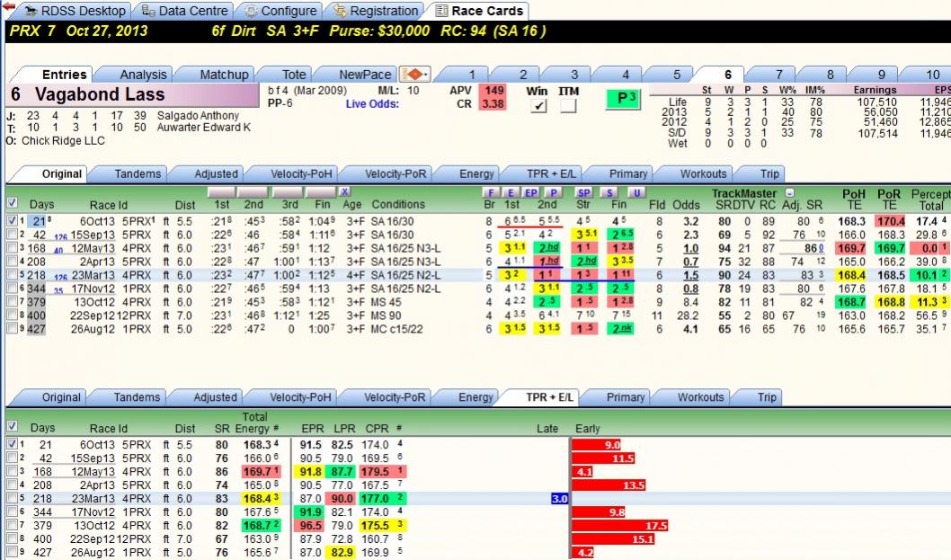951x560 pixels.
Task: Uncheck the 6Oct13 pace line in Original table
Action: click(x=12, y=221)
